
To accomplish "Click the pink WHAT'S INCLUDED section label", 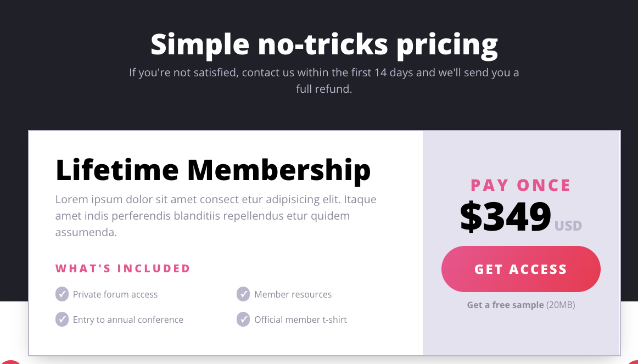I will (122, 268).
